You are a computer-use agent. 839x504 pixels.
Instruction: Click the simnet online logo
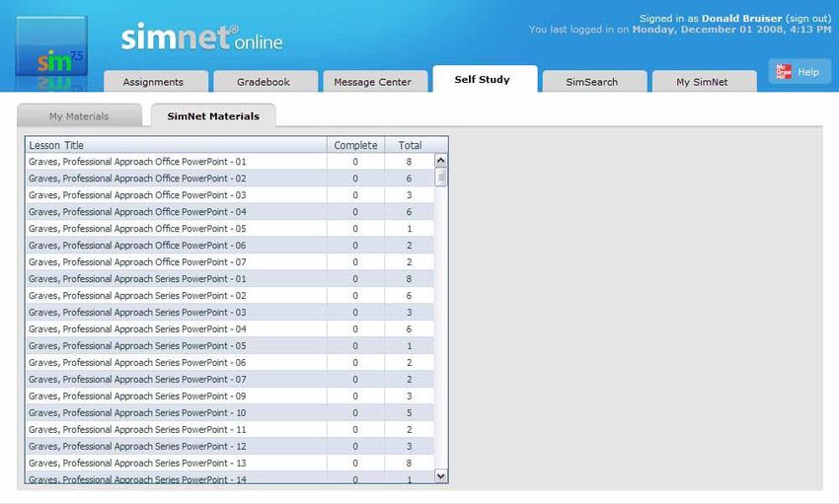201,37
